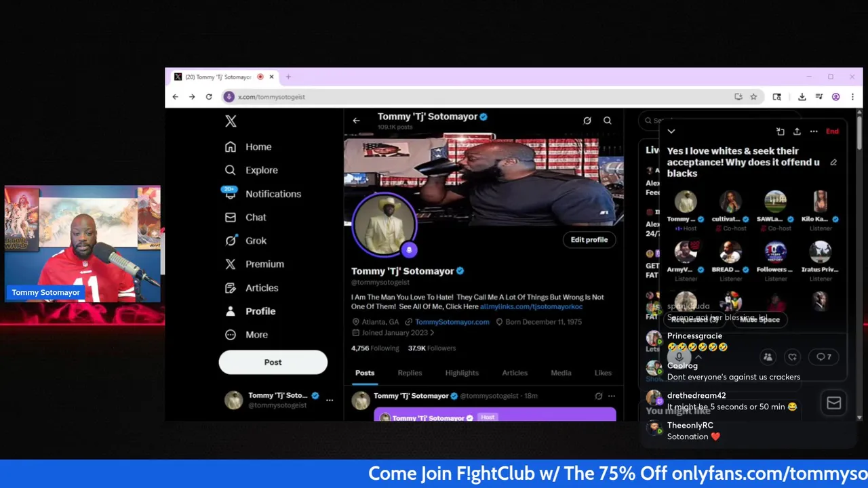Click the Space heart reaction icon

[792, 357]
